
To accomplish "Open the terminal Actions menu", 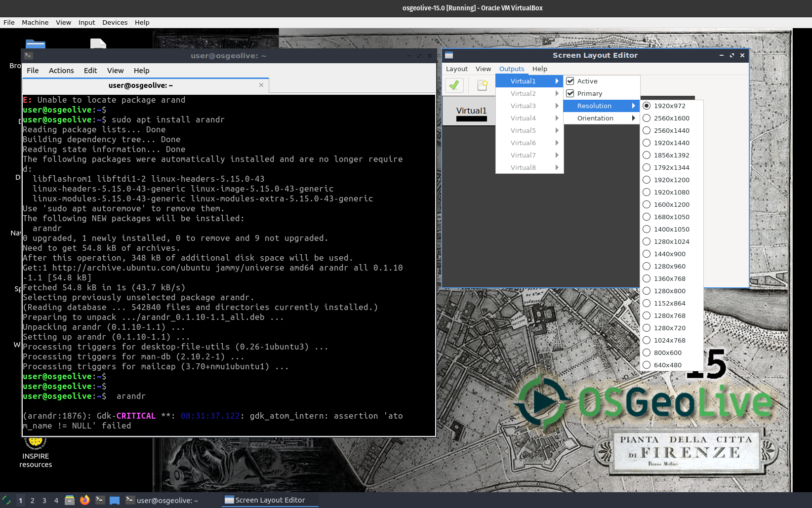I will click(61, 71).
